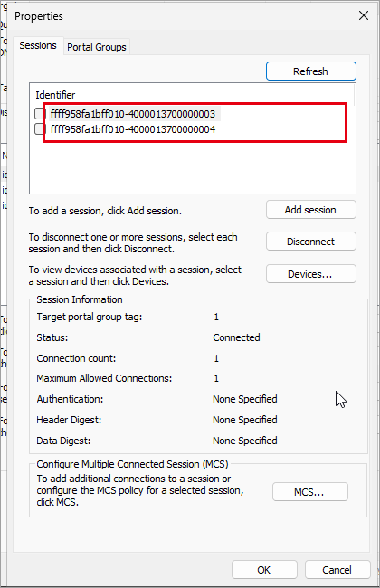Click the Identifier column header
380x588 pixels.
(55, 95)
